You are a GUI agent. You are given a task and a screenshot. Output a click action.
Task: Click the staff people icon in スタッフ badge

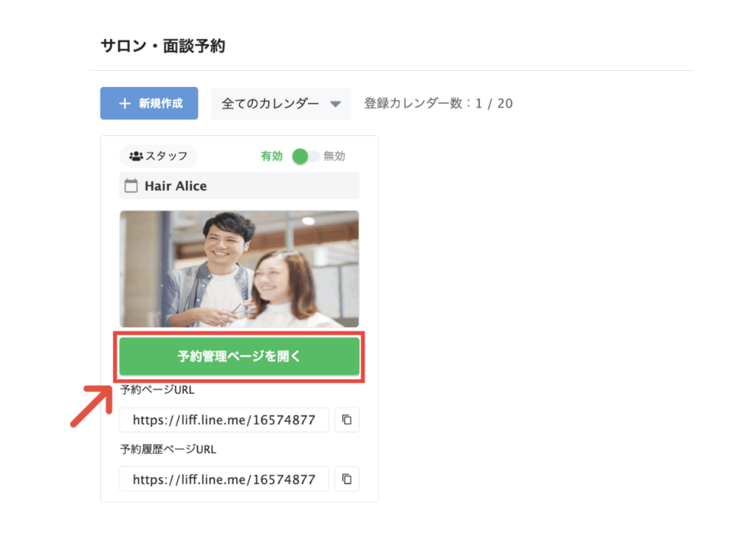click(136, 156)
